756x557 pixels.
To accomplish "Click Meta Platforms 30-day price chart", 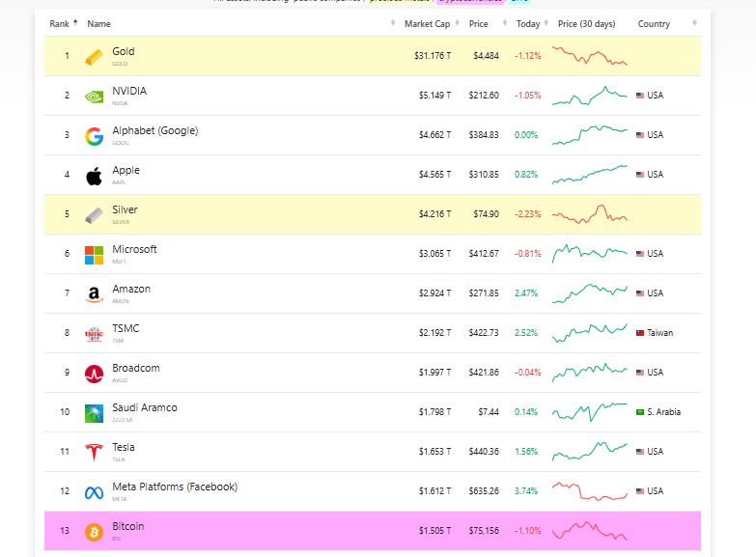I will click(x=590, y=491).
